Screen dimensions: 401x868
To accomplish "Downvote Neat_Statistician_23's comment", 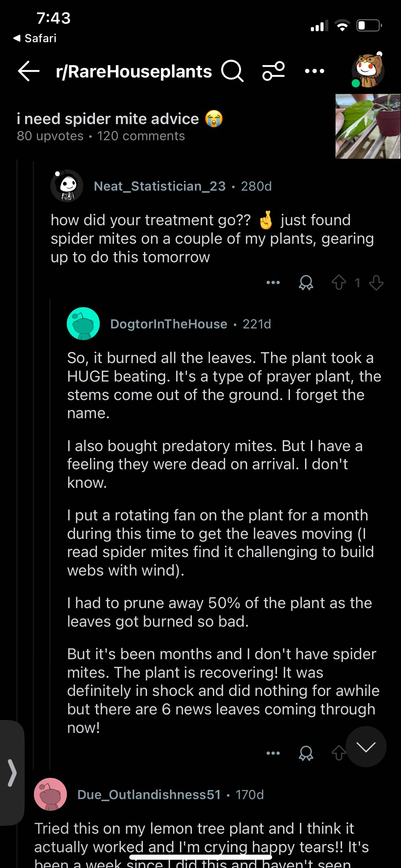I will click(376, 283).
